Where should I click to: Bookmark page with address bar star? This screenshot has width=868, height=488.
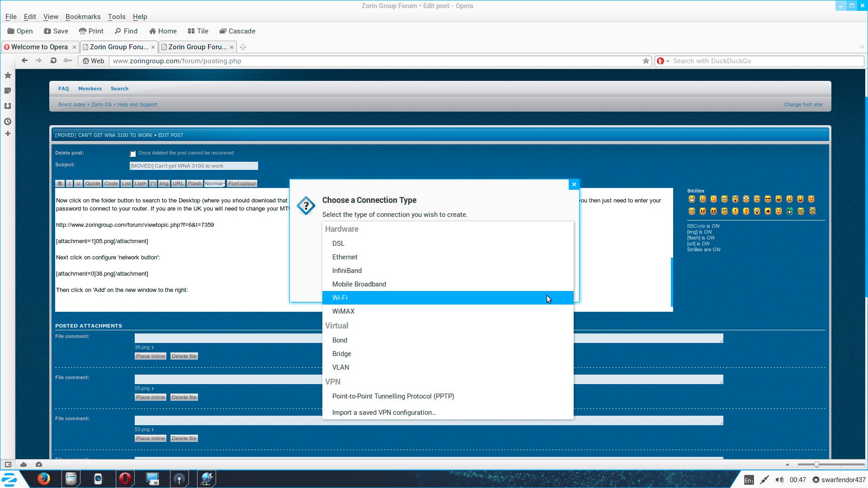[646, 61]
